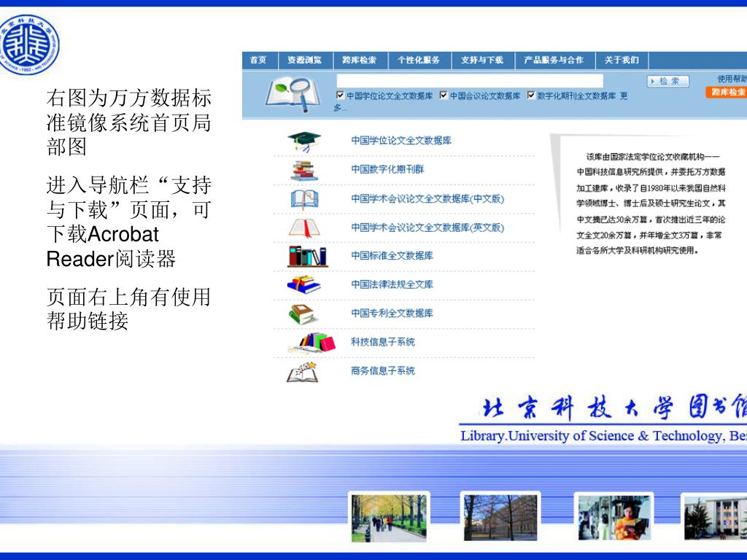This screenshot has width=747, height=560.
Task: Toggle 中国学位论文全文数据库 checkbox
Action: tap(340, 96)
